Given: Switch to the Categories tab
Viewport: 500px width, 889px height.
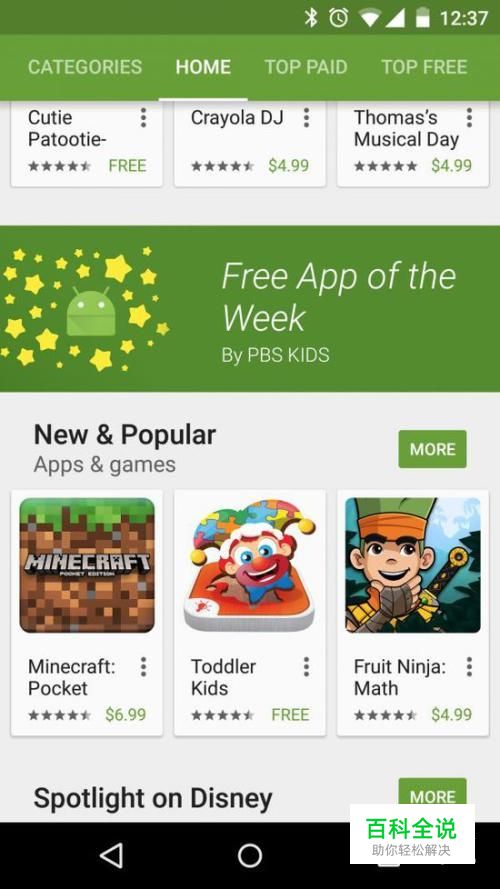Looking at the screenshot, I should coord(85,67).
